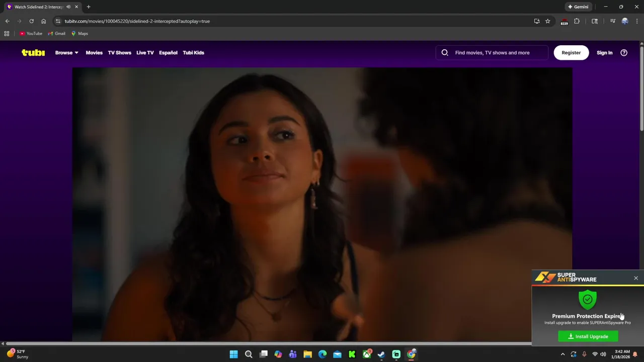Screen dimensions: 644x362
Task: Launch Microsoft Edge from taskbar
Action: click(323, 354)
